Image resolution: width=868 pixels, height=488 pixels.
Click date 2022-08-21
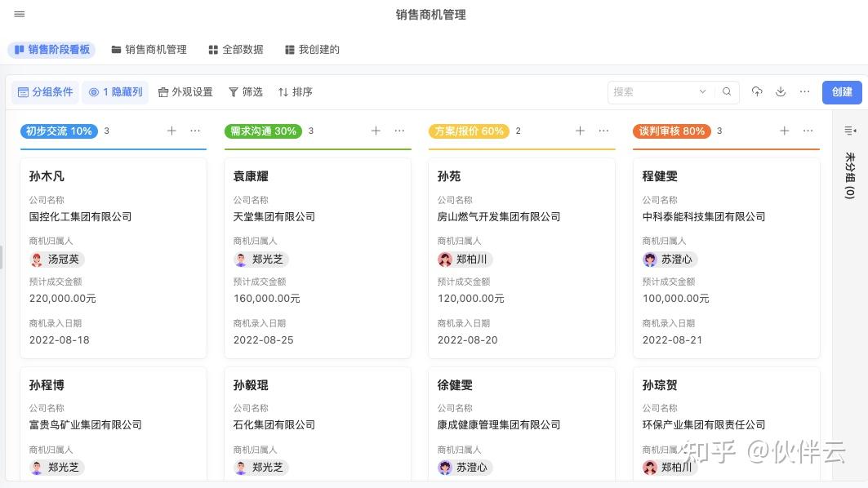672,339
